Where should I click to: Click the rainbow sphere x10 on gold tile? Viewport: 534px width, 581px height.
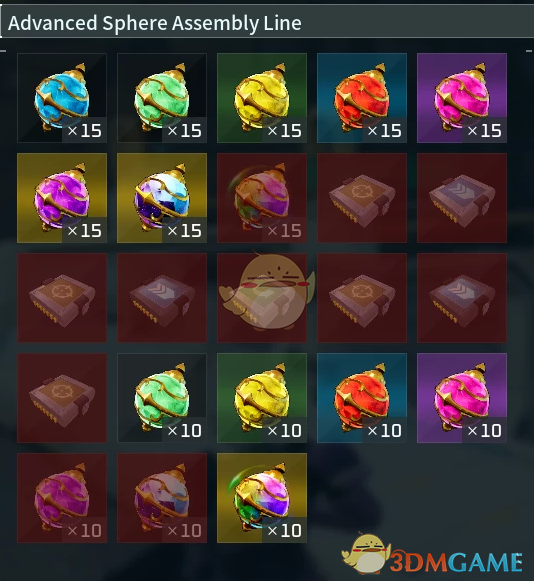pyautogui.click(x=262, y=498)
